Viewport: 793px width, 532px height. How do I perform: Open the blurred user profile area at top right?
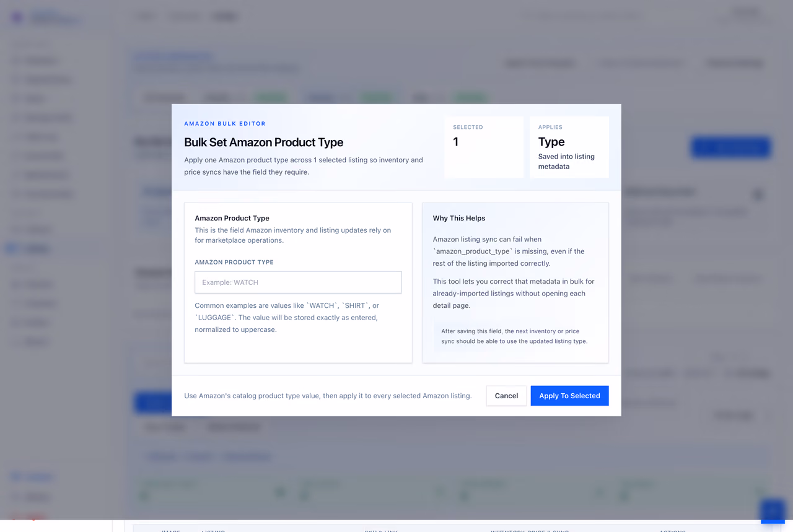coord(746,16)
